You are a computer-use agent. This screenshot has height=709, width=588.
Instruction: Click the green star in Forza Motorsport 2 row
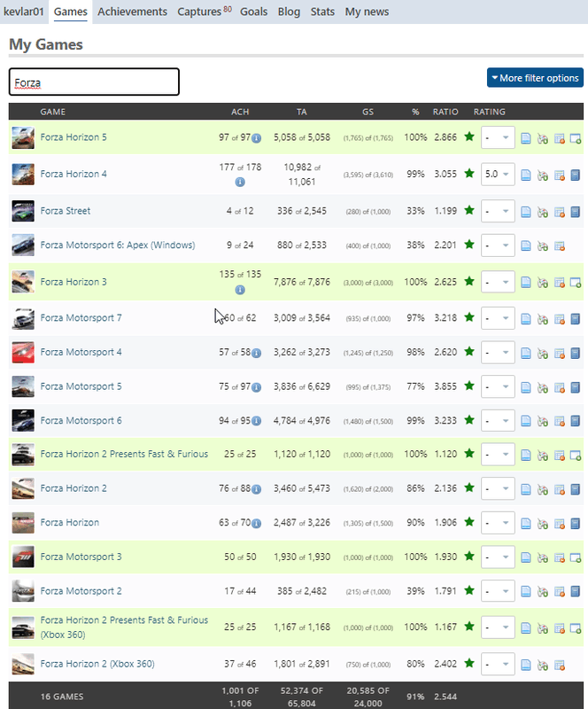coord(469,590)
